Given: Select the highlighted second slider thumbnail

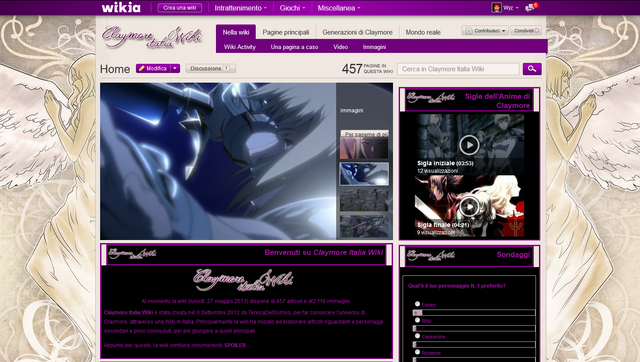Looking at the screenshot, I should tap(364, 174).
